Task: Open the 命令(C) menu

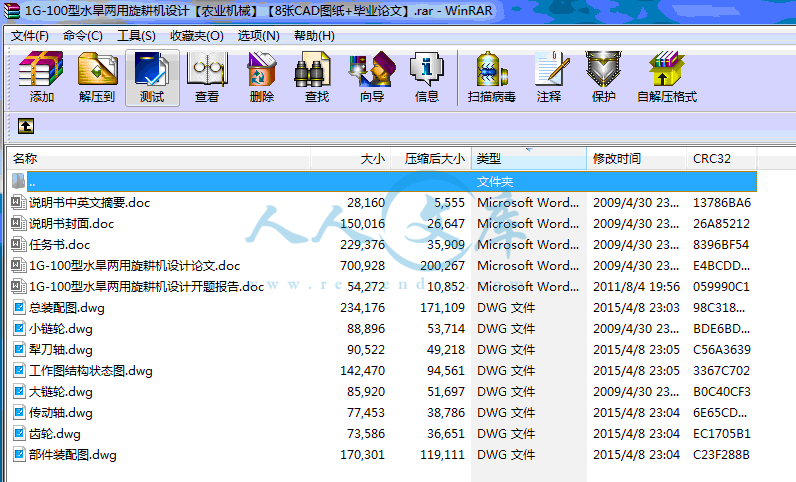Action: pyautogui.click(x=83, y=36)
